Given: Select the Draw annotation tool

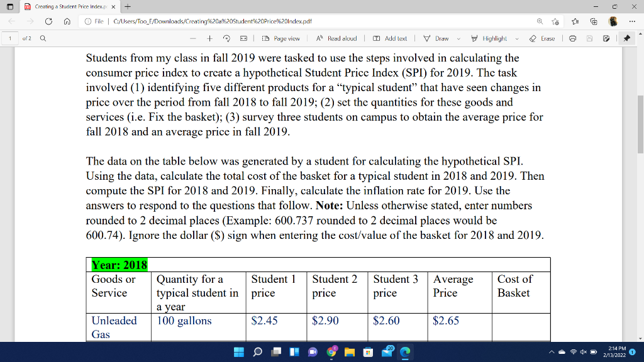Looking at the screenshot, I should [442, 39].
